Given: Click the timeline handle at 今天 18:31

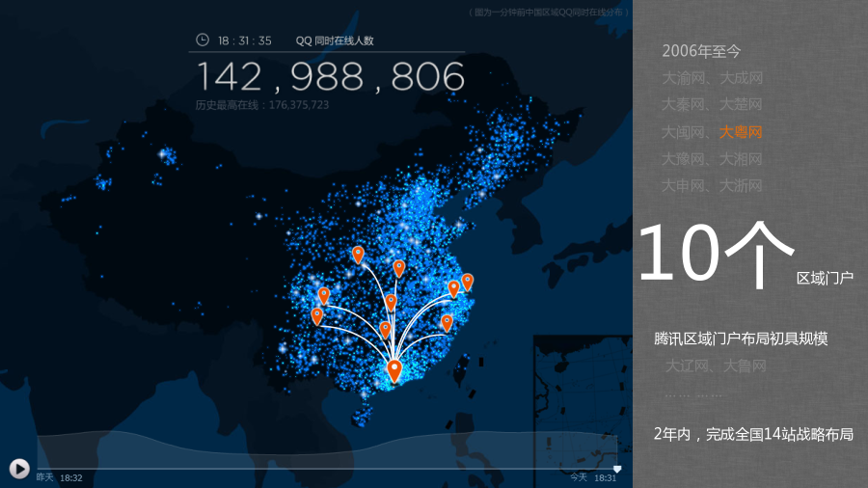Looking at the screenshot, I should pos(617,469).
